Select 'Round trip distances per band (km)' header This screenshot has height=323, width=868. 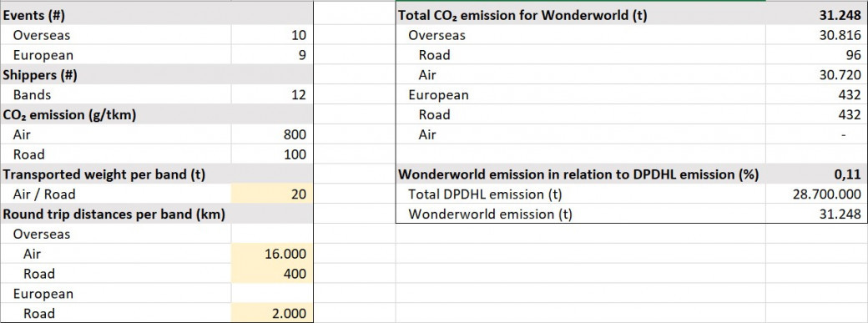(116, 214)
